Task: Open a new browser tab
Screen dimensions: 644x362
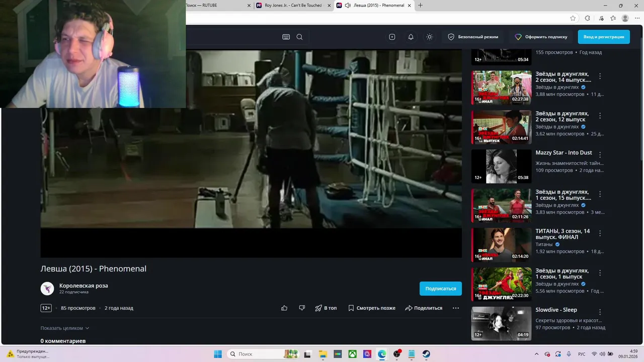Action: click(421, 5)
